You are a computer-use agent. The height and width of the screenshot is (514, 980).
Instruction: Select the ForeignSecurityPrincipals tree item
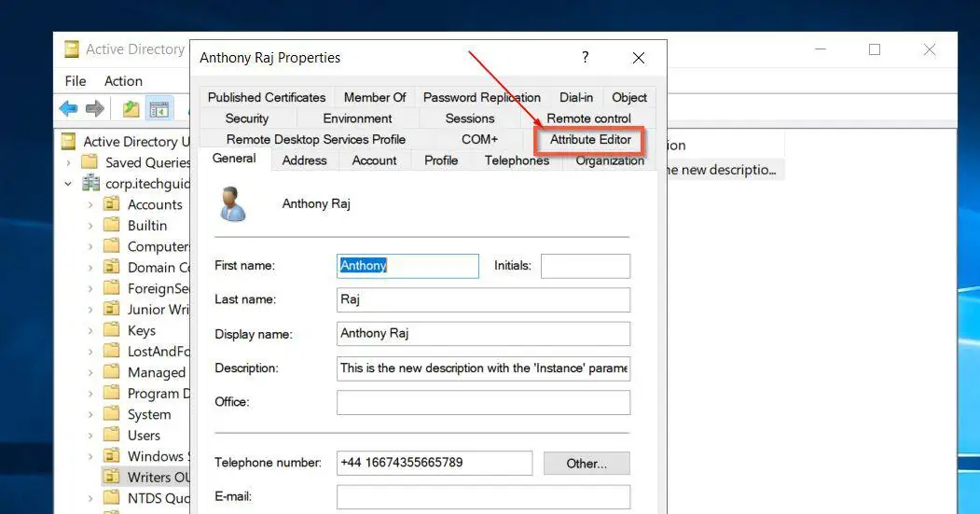158,288
